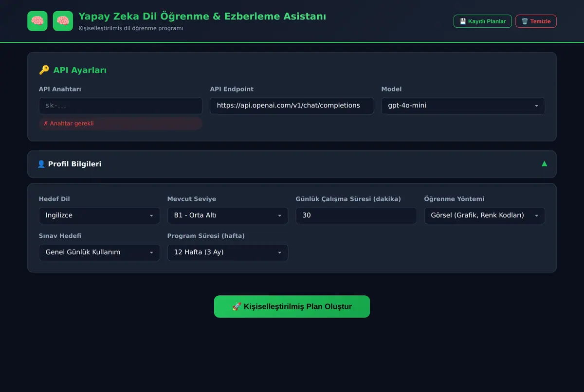Choose a Sınav Hedefi option
Image resolution: width=584 pixels, height=392 pixels.
[x=99, y=252]
